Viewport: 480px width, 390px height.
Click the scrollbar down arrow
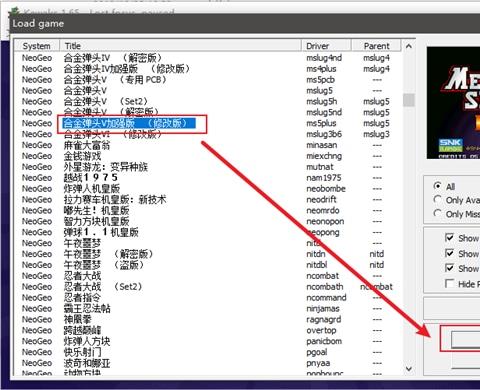(x=409, y=369)
